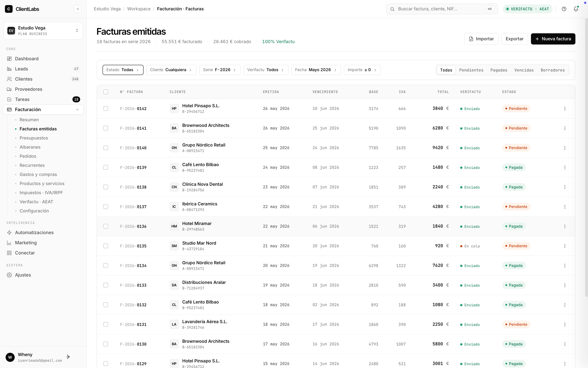Screen dimensions: 588x368
Task: Open Gastos y compras submenu item
Action: (38, 175)
